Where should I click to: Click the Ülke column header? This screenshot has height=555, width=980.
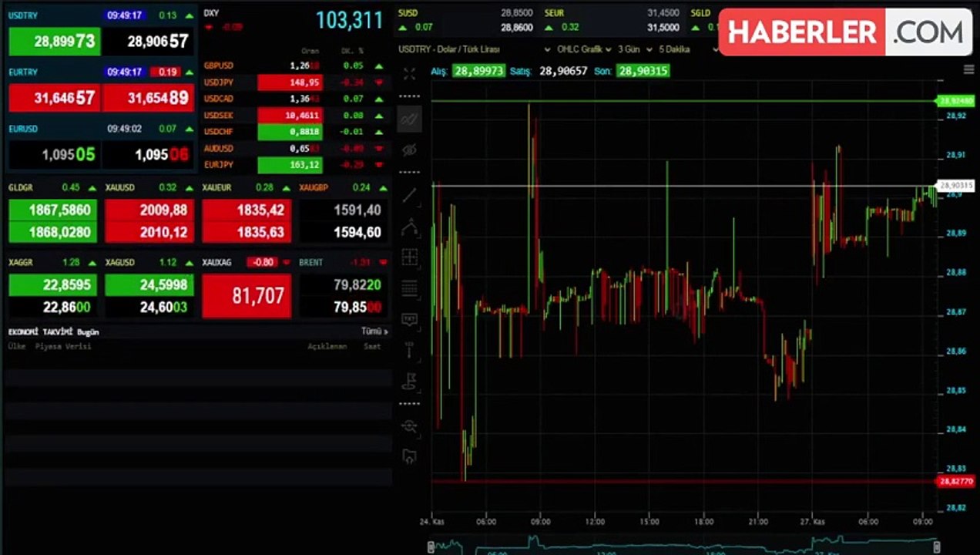[16, 347]
